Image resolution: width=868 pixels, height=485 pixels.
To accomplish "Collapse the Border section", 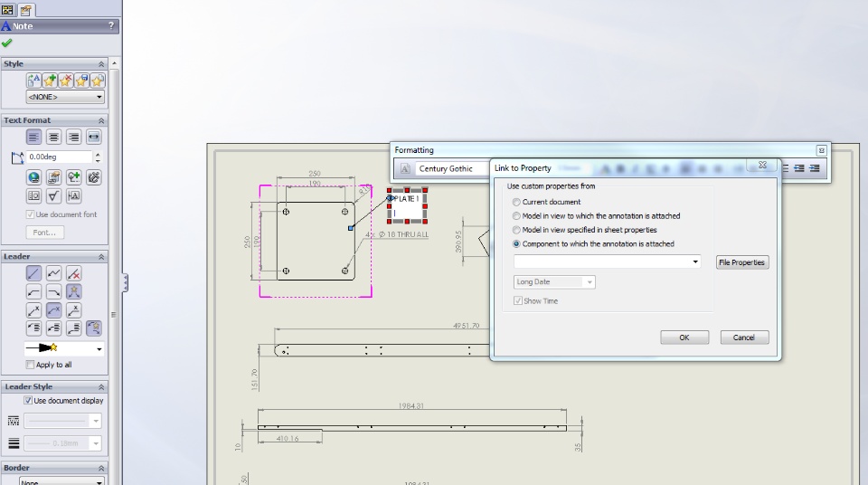I will point(101,468).
